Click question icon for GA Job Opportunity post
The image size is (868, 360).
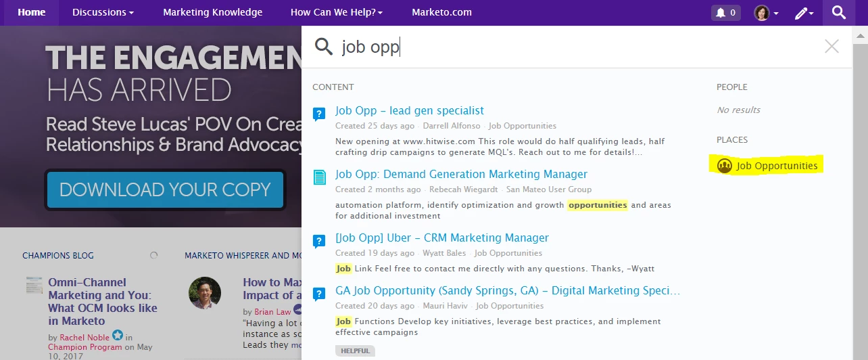click(x=319, y=294)
